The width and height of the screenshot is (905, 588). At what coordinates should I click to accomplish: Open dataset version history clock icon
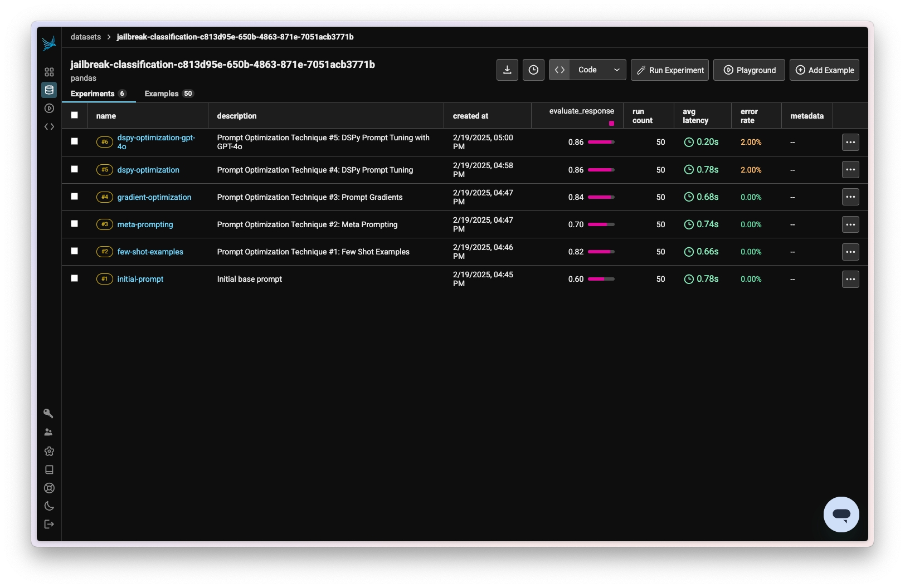[533, 70]
